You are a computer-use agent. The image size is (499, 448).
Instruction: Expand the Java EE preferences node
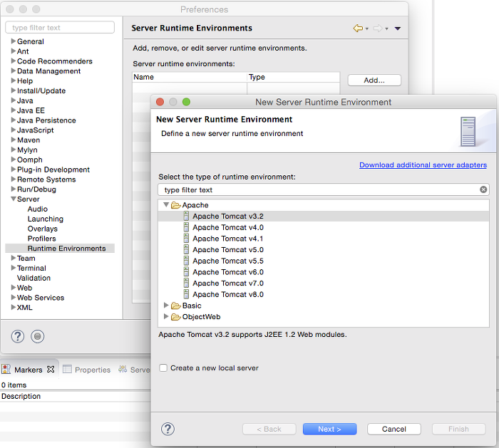14,110
